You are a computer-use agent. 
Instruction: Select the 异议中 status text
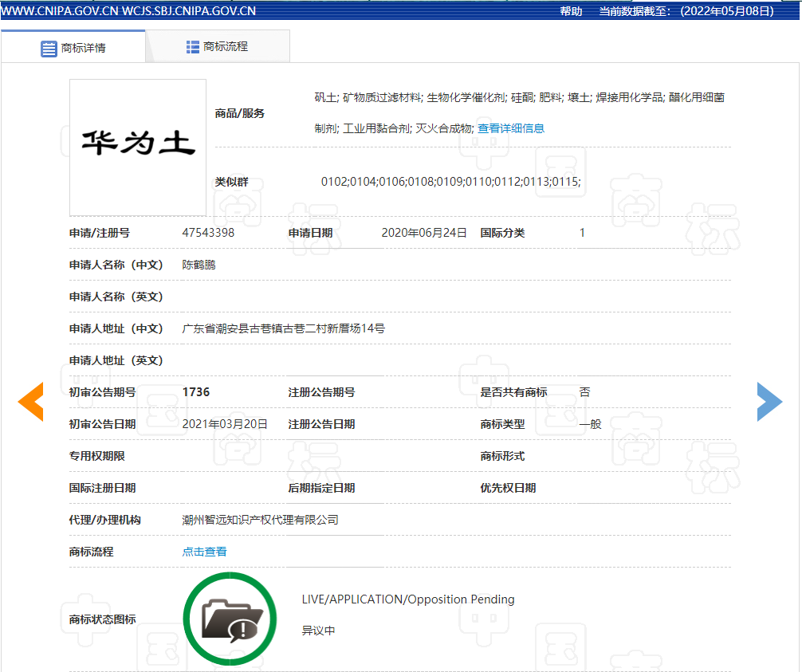tap(318, 631)
